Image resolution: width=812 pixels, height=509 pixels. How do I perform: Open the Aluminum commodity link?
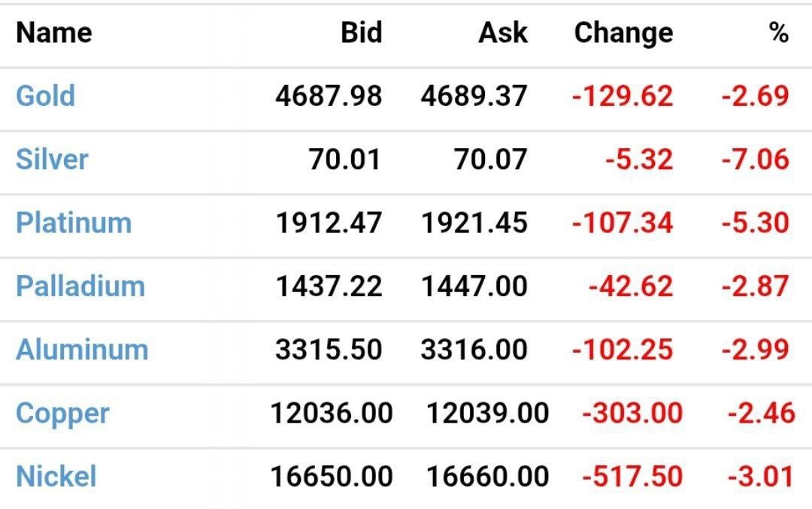pyautogui.click(x=82, y=350)
